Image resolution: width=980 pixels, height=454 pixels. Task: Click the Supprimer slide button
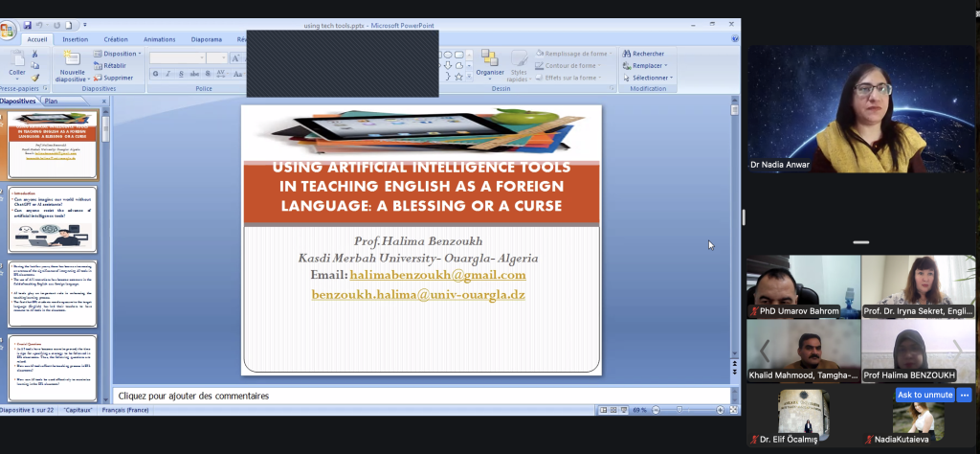(x=113, y=78)
